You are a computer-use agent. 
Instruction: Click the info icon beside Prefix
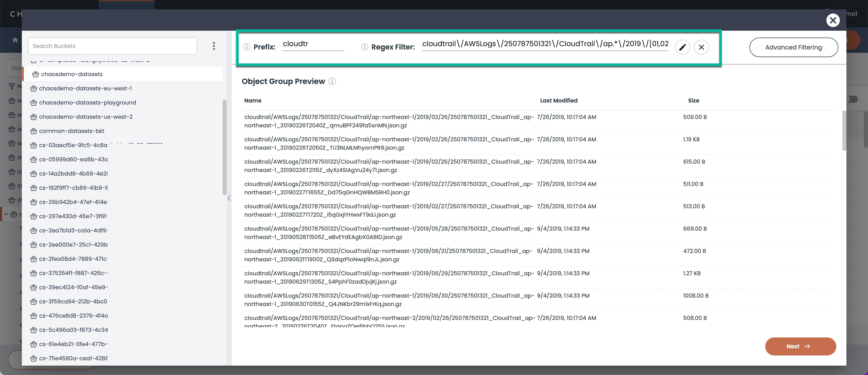pyautogui.click(x=247, y=47)
